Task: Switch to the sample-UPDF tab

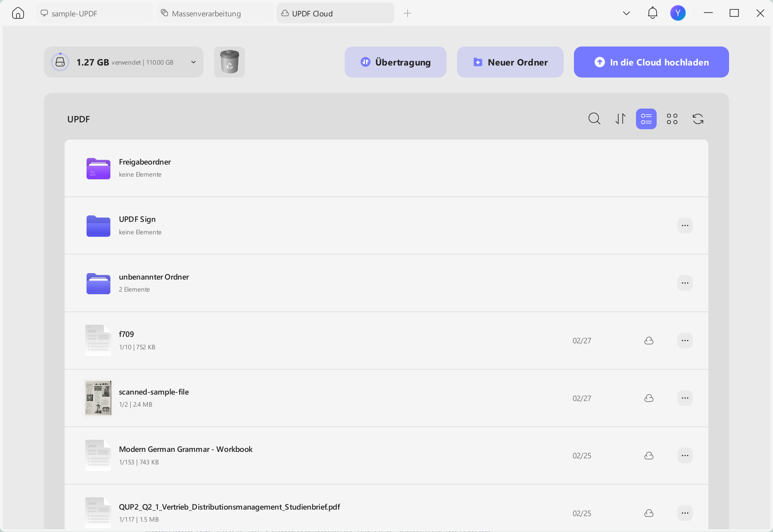Action: [x=95, y=13]
